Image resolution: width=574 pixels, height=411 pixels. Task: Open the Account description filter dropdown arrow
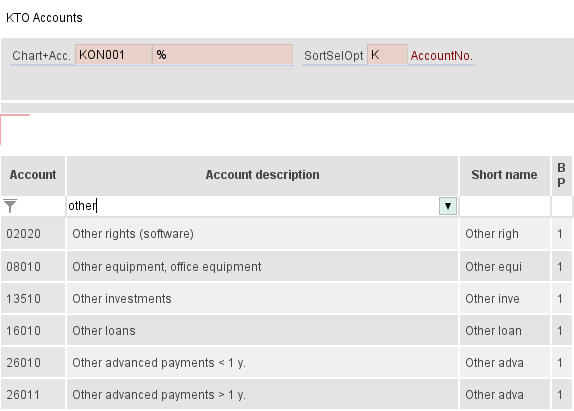pyautogui.click(x=448, y=206)
